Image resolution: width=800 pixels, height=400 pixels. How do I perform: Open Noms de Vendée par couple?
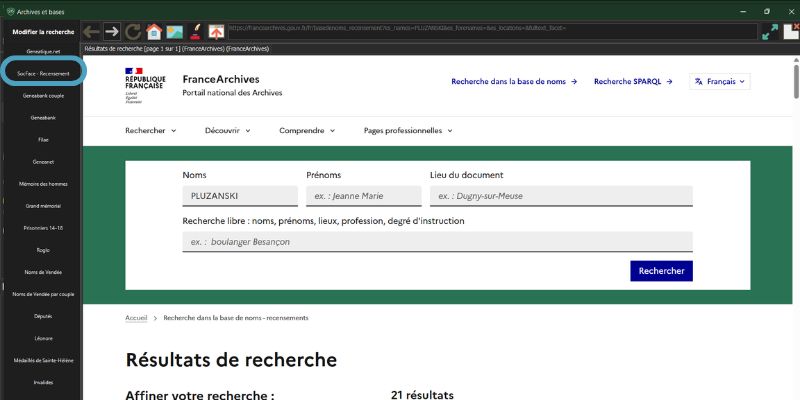43,294
